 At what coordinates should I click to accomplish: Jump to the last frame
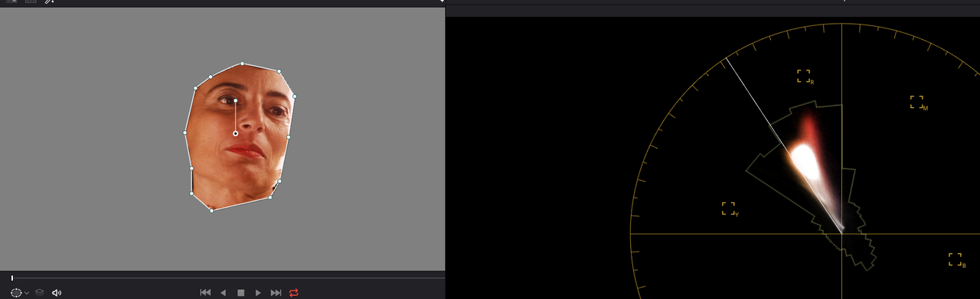(x=276, y=292)
